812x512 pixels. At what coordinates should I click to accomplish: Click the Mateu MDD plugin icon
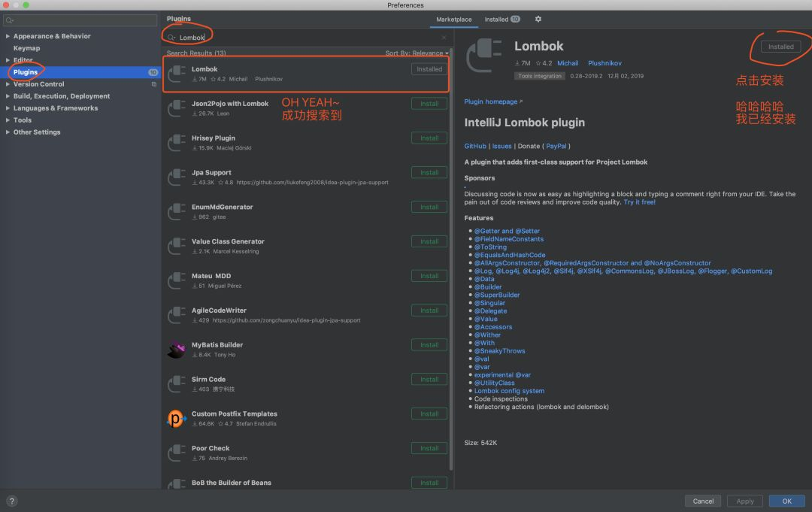(177, 280)
